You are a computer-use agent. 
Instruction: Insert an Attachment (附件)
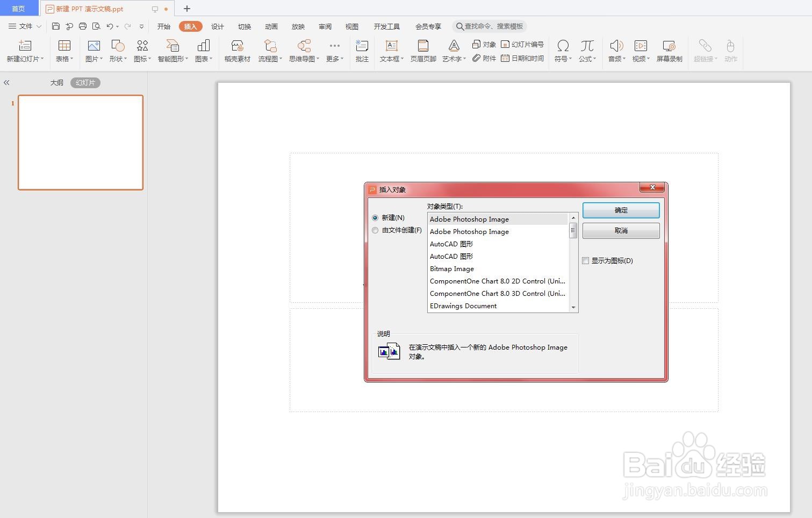pyautogui.click(x=484, y=58)
